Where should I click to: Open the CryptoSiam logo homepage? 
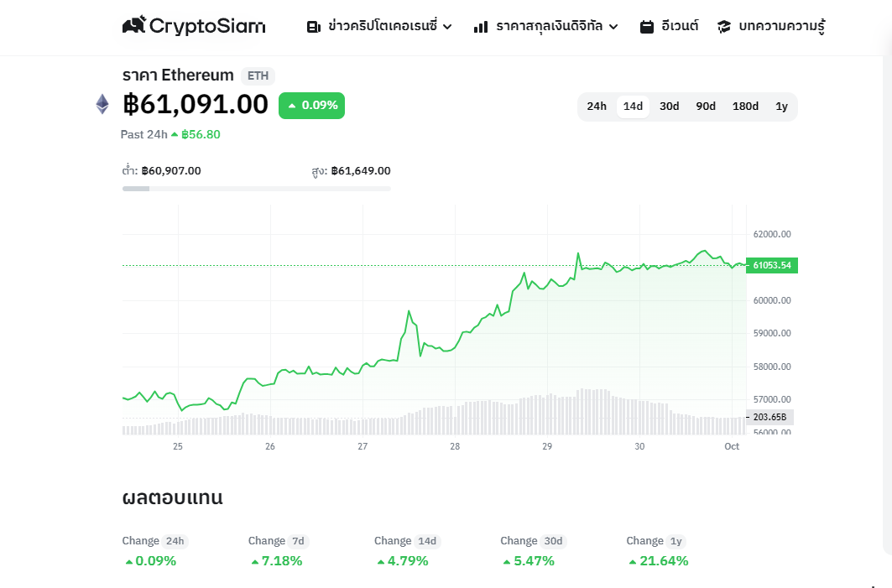coord(193,26)
